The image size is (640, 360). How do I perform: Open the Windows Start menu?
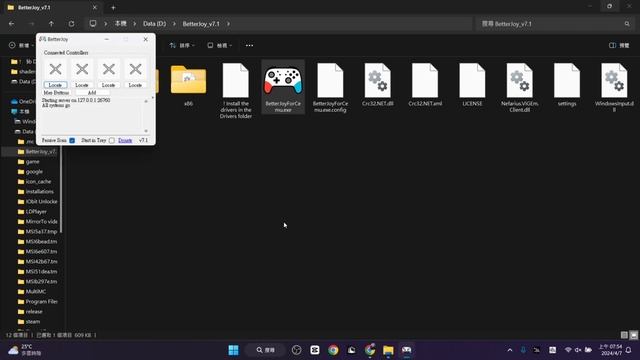point(233,350)
